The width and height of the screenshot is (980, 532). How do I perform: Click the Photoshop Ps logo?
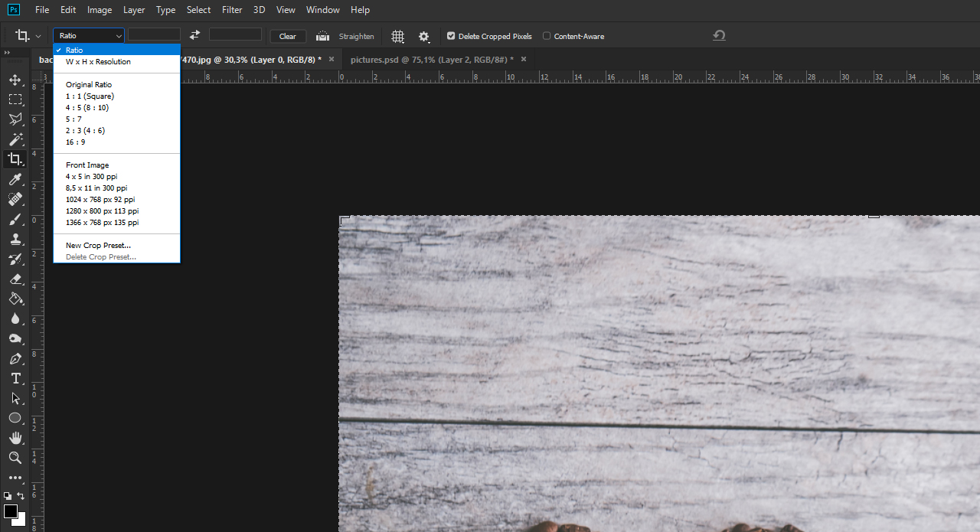pos(14,9)
